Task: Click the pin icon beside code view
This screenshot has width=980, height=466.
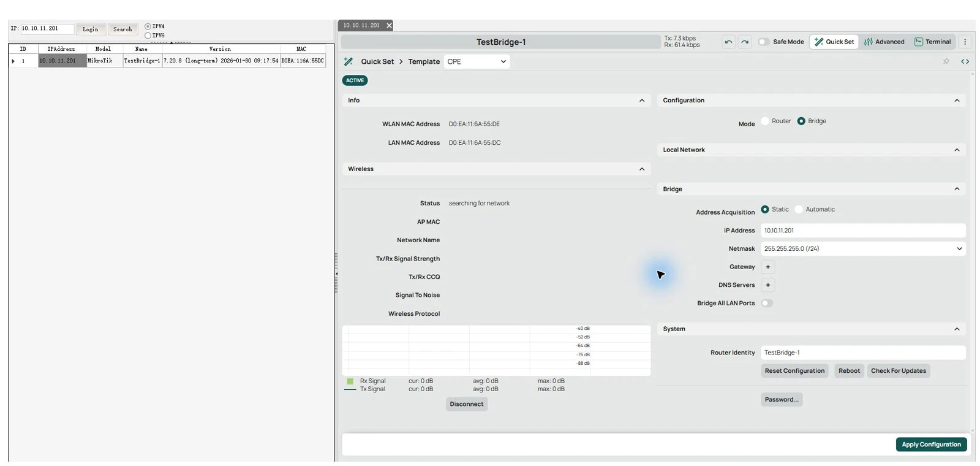Action: (x=946, y=61)
